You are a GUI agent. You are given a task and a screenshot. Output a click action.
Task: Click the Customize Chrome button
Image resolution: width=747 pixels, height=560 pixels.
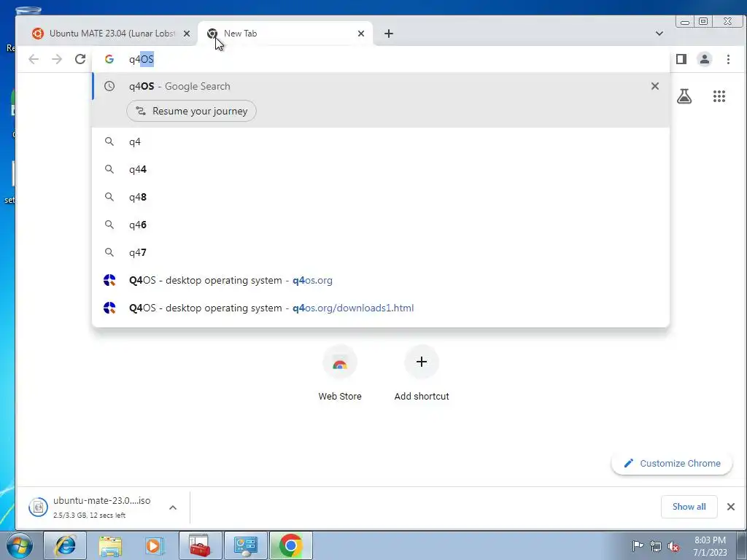[672, 463]
